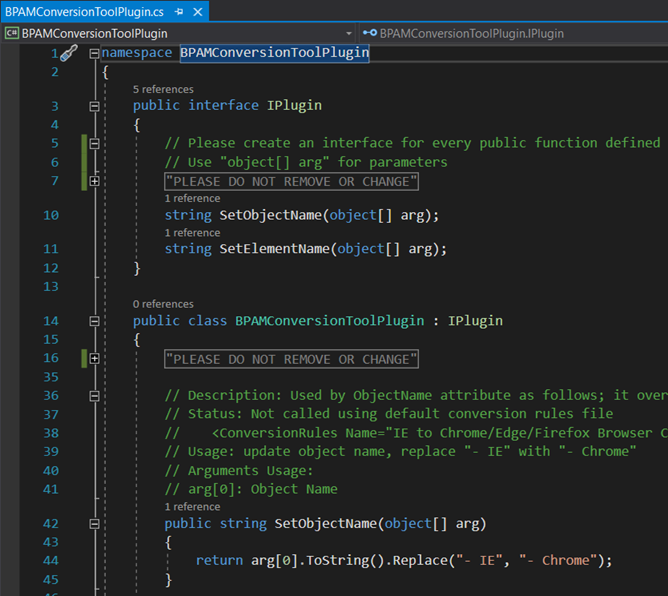Image resolution: width=668 pixels, height=596 pixels.
Task: Click the IPlugin interface name on line 3
Action: (x=294, y=105)
